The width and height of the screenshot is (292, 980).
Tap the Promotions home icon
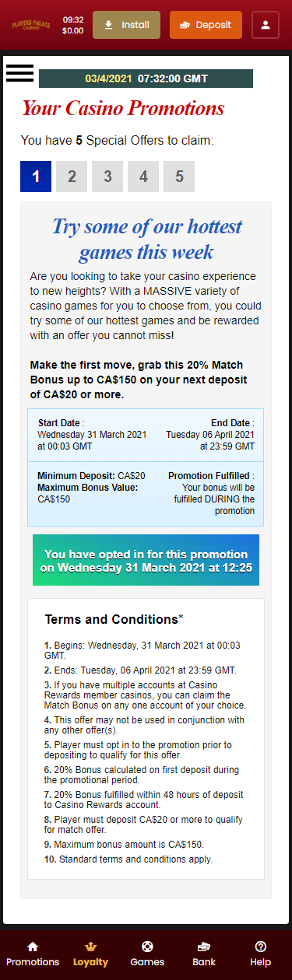(33, 947)
